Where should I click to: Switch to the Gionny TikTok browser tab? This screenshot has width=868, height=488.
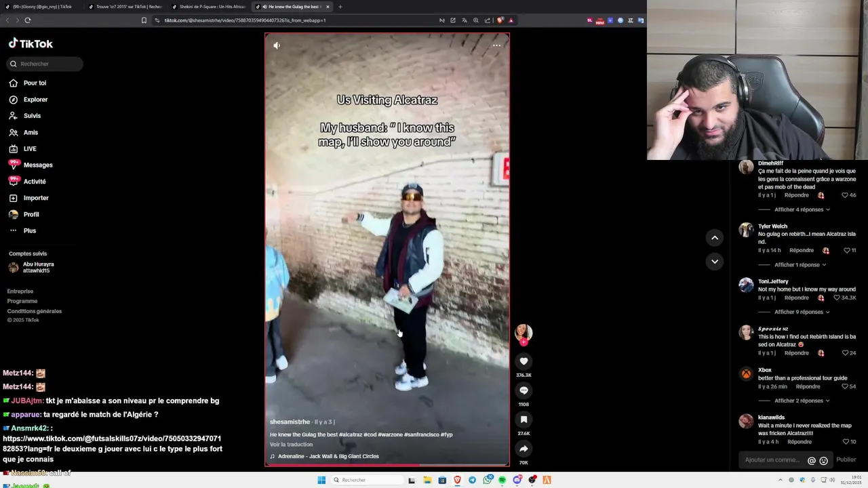click(42, 7)
